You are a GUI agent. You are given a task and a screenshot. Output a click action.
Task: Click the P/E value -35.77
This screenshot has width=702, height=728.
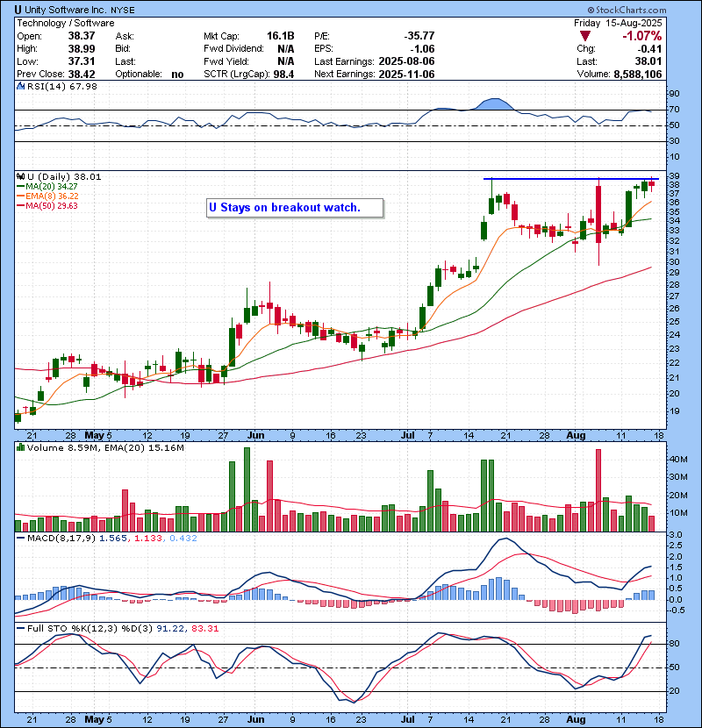click(x=419, y=36)
